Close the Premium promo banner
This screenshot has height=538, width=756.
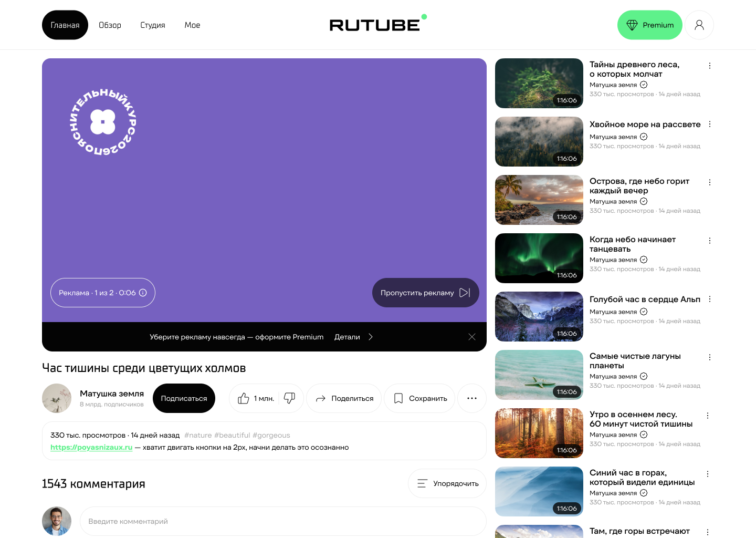pyautogui.click(x=472, y=337)
